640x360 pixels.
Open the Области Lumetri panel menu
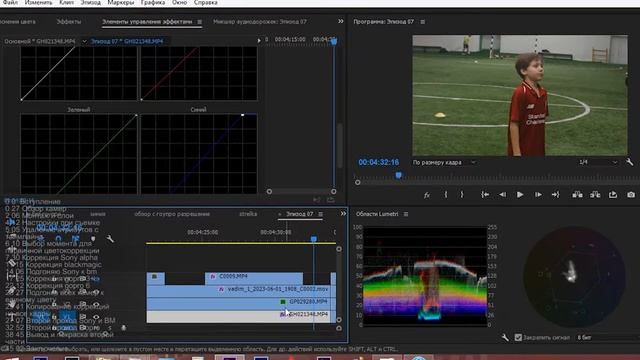pos(406,214)
